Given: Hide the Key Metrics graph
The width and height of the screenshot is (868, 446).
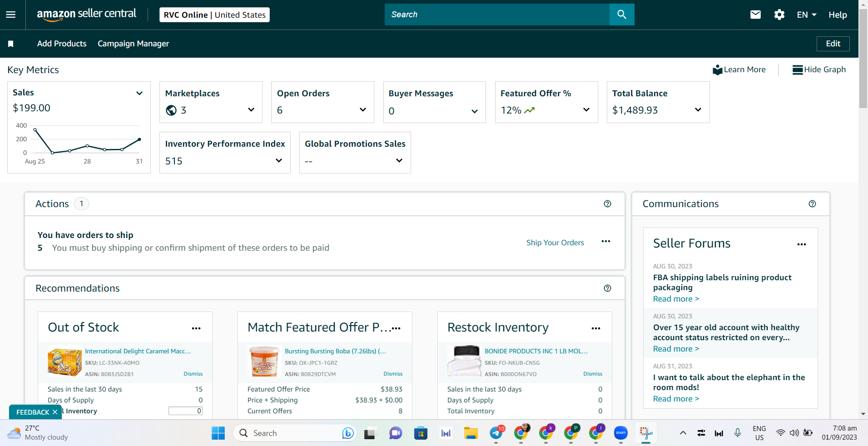Looking at the screenshot, I should pos(819,69).
